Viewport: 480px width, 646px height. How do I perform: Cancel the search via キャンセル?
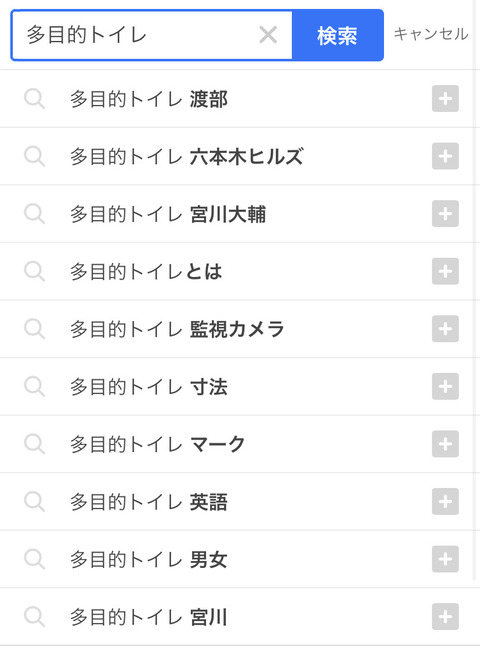click(431, 34)
